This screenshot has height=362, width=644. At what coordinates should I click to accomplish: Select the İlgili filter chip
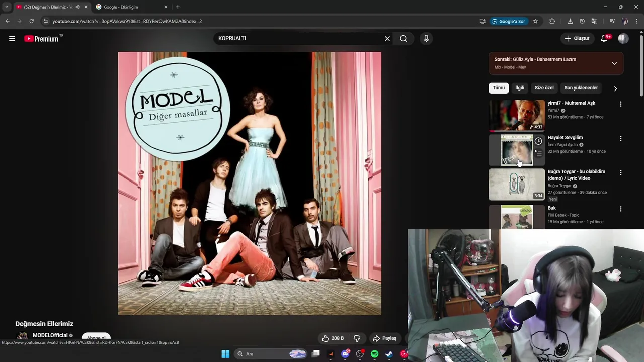(x=520, y=88)
